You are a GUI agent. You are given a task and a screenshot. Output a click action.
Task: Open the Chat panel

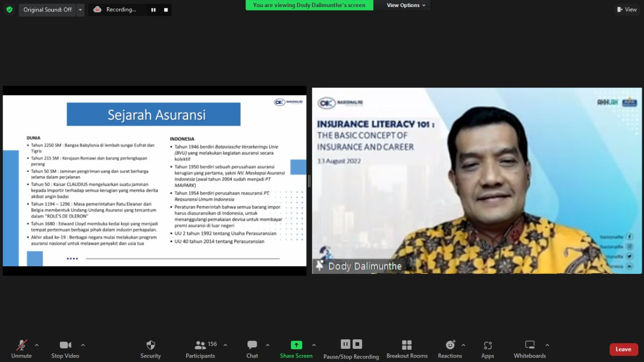click(252, 349)
